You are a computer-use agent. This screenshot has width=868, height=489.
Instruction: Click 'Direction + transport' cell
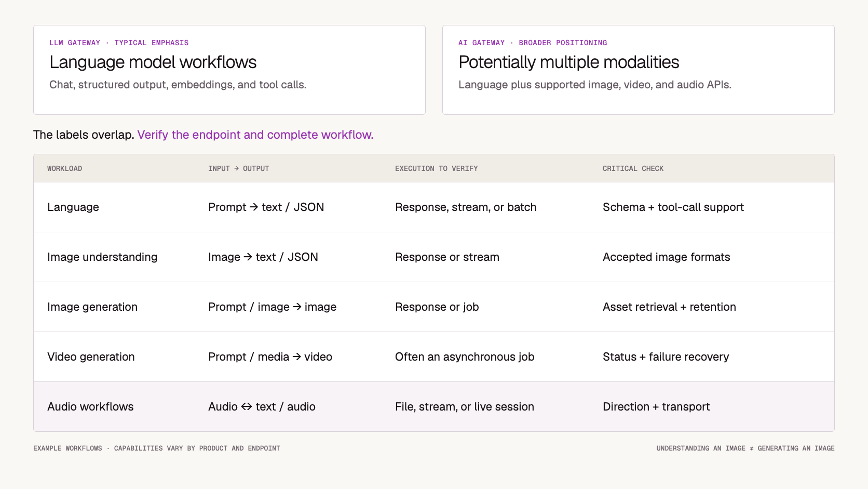[x=656, y=407]
